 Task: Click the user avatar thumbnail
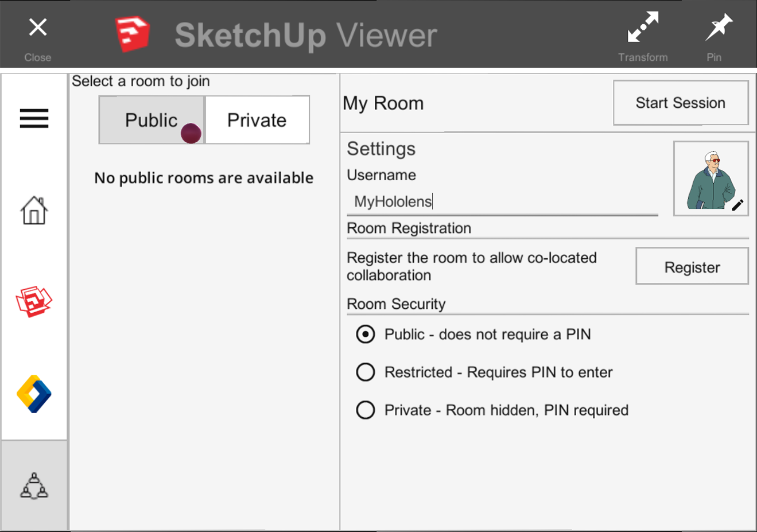(711, 178)
